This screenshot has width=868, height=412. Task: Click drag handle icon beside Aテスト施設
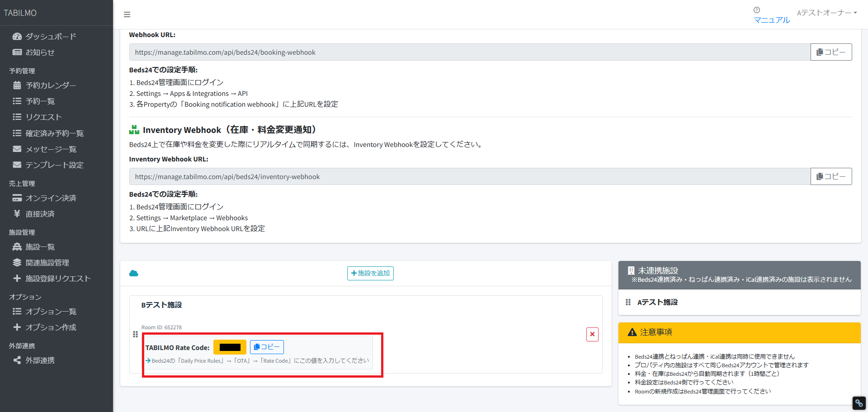point(628,302)
